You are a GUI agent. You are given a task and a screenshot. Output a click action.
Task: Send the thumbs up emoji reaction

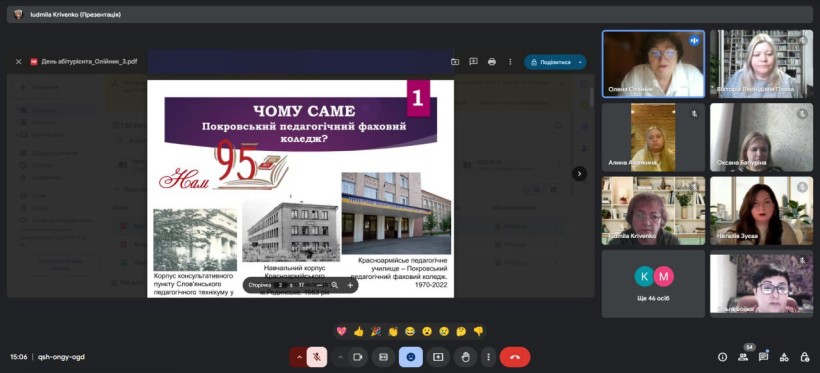[358, 331]
